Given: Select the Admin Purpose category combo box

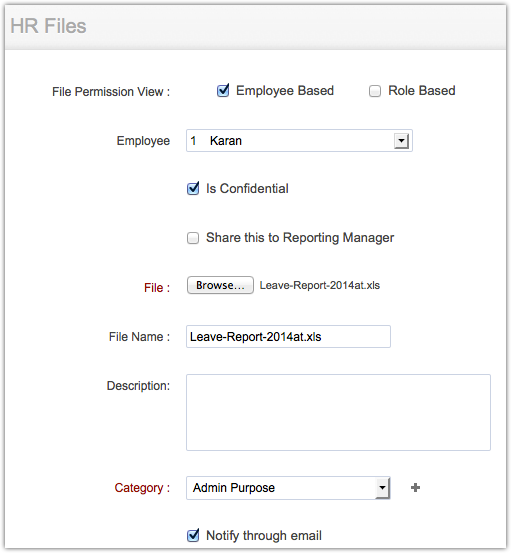Looking at the screenshot, I should pyautogui.click(x=288, y=488).
